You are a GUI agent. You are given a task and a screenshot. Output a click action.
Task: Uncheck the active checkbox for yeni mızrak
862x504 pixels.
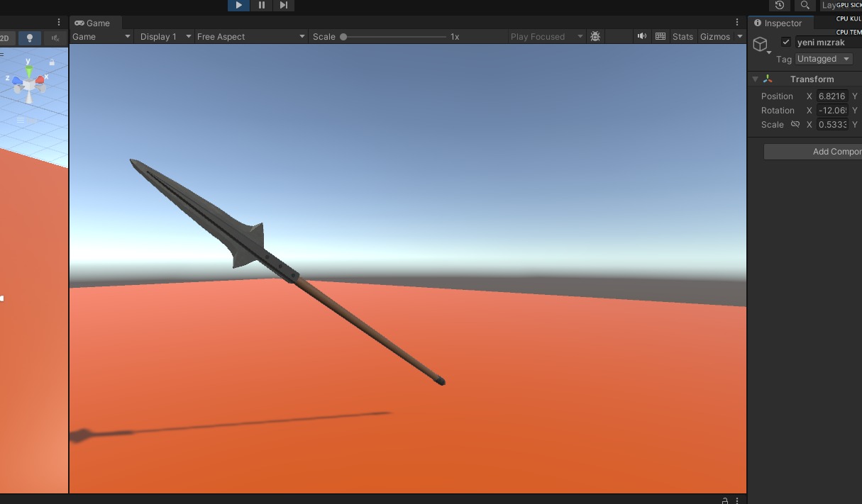785,42
